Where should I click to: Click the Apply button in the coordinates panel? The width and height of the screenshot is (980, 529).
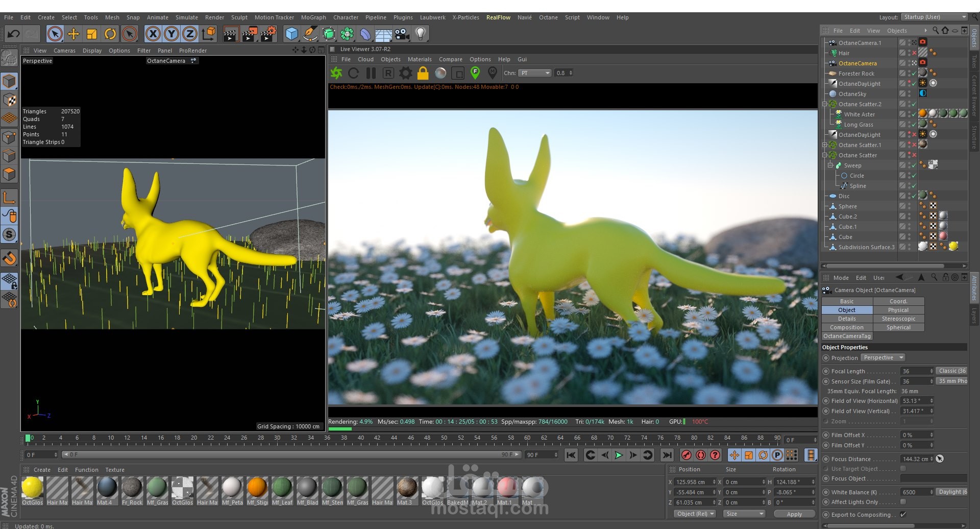795,514
